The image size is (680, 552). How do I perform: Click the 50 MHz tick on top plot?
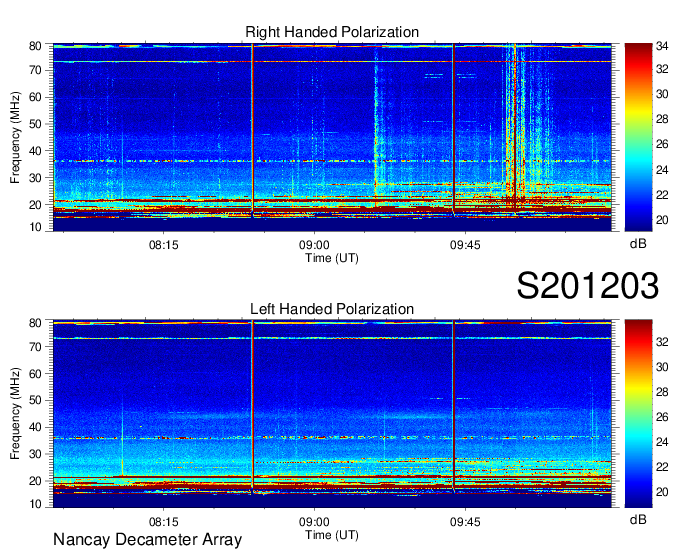(35, 124)
